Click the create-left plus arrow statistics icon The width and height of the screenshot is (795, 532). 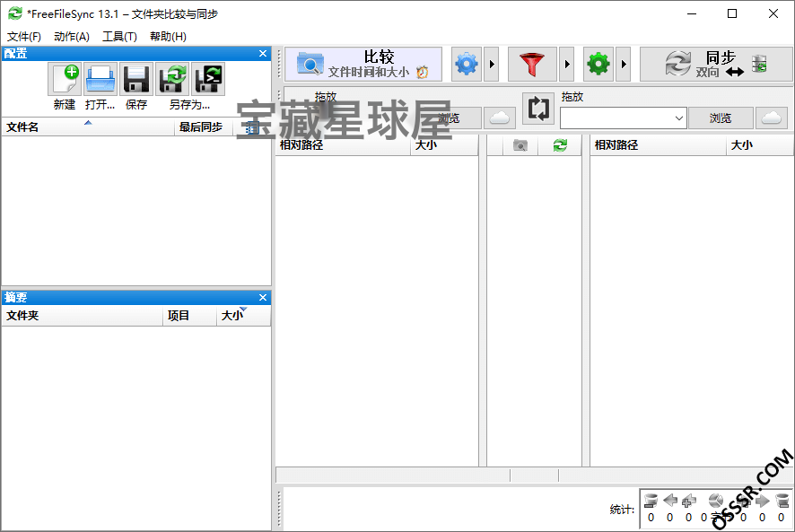[688, 501]
